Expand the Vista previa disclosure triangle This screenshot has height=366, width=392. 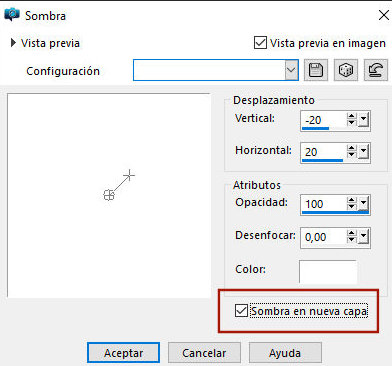(13, 43)
